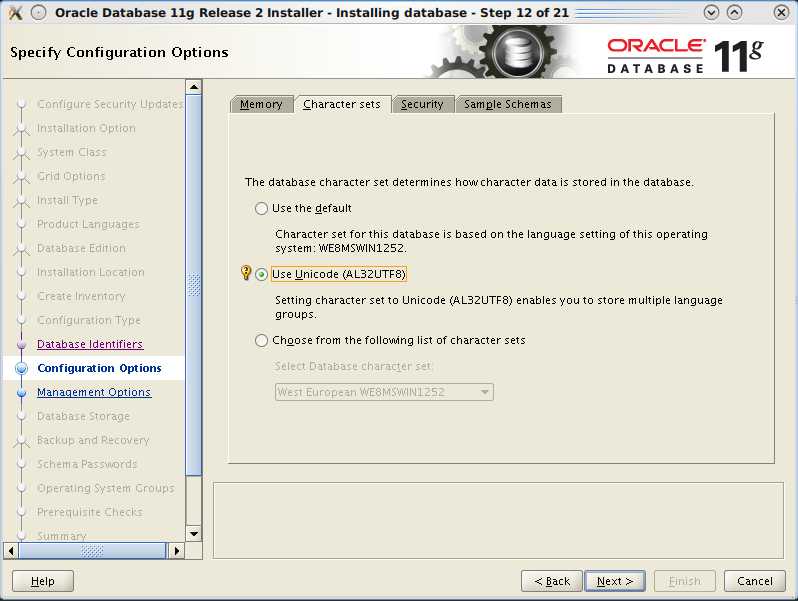Click the Create Inventory step text
This screenshot has height=601, width=798.
(81, 296)
